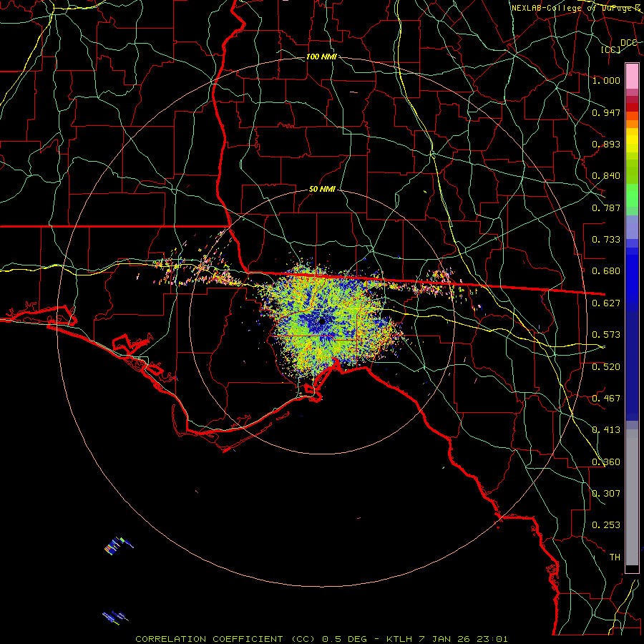Click the CORRELATION COEFFICIENT (CC) caption text
Image resolution: width=644 pixels, height=644 pixels.
coord(225,639)
